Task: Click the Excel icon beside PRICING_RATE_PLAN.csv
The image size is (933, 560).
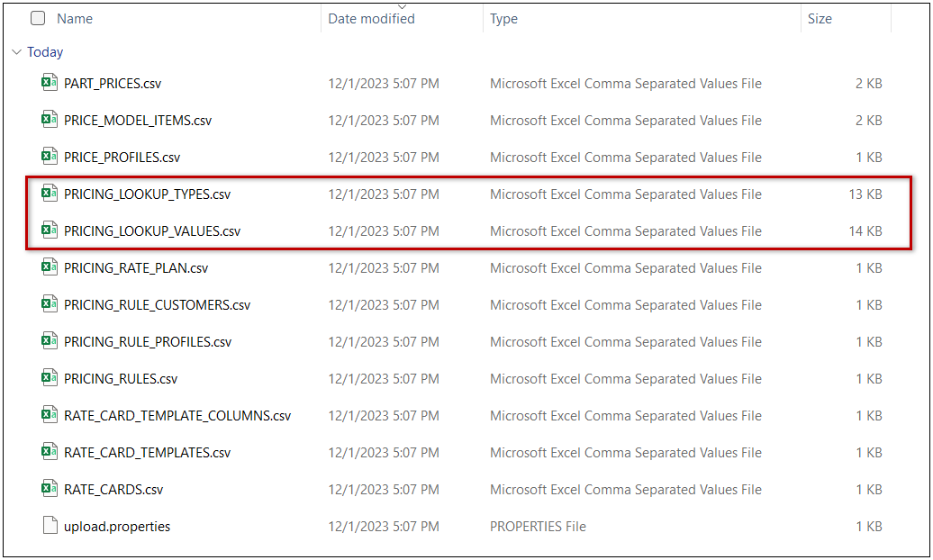Action: pyautogui.click(x=50, y=267)
